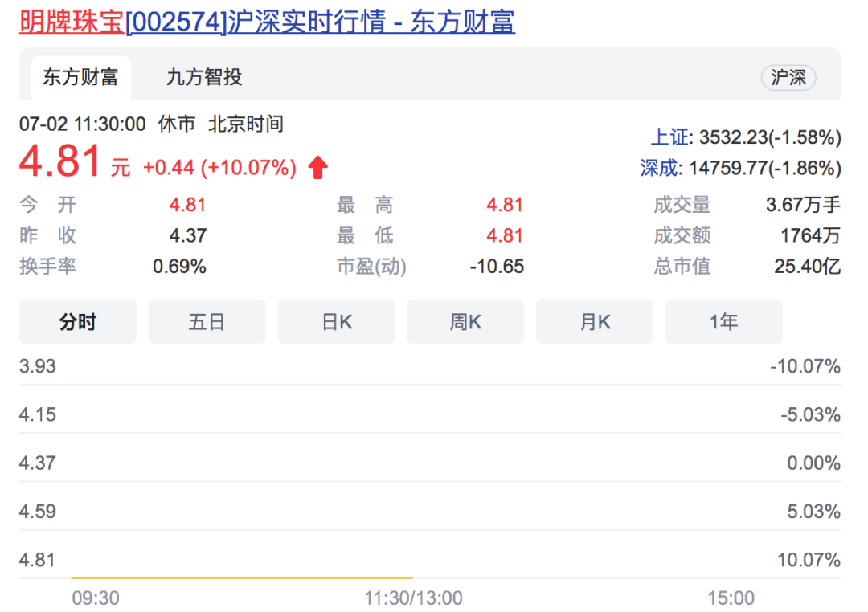The width and height of the screenshot is (868, 612).
Task: Click the 11:30/13:00 time axis label
Action: click(x=414, y=598)
